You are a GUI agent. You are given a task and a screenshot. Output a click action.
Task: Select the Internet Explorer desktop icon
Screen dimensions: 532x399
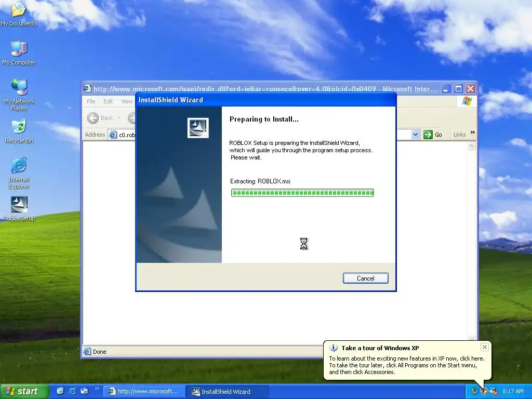[x=19, y=173]
